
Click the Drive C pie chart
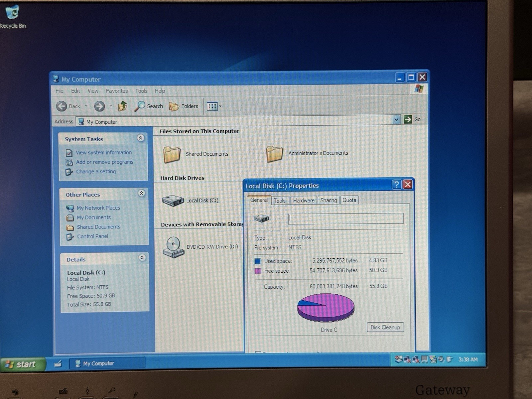[x=326, y=308]
